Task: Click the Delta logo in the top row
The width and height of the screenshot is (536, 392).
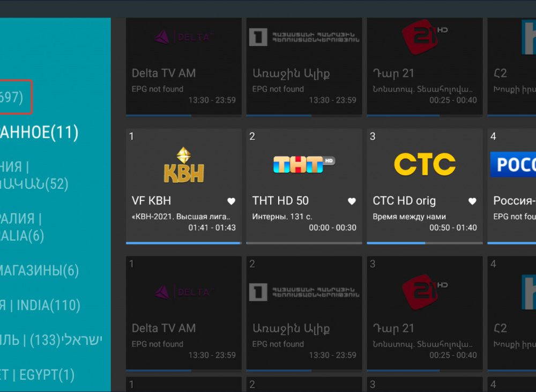Action: [184, 37]
